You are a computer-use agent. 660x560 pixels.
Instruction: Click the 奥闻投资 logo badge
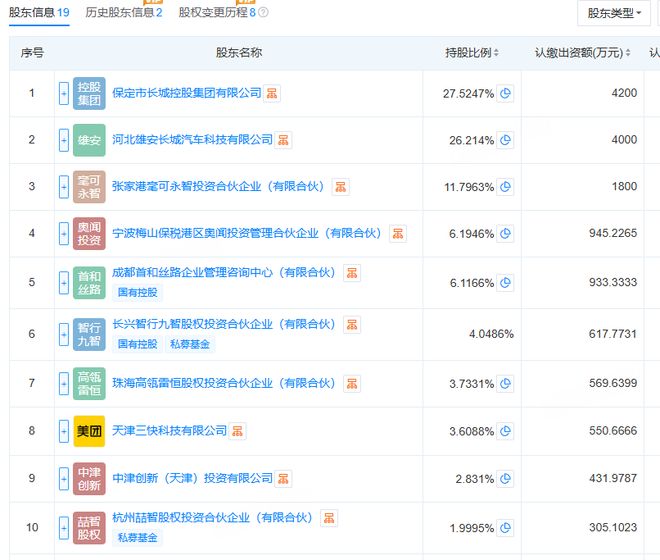pos(89,233)
